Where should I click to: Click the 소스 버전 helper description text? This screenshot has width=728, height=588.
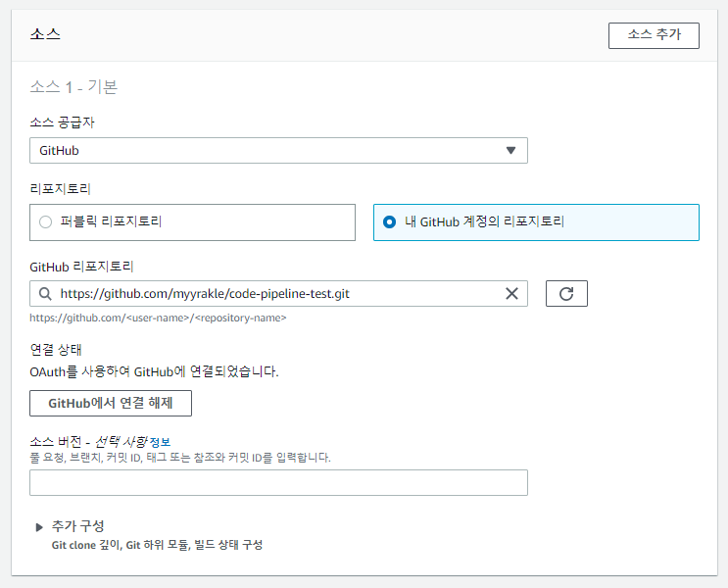(x=180, y=458)
